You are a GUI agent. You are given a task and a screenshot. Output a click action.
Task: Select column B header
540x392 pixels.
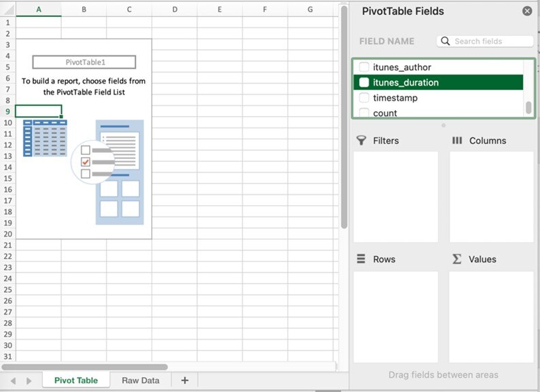pos(84,10)
